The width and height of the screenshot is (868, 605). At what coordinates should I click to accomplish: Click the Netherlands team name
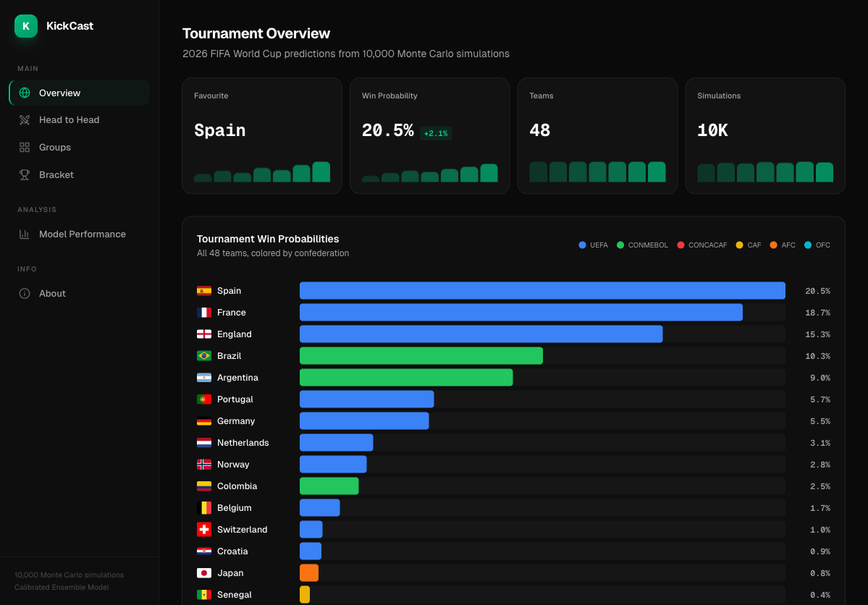[243, 443]
